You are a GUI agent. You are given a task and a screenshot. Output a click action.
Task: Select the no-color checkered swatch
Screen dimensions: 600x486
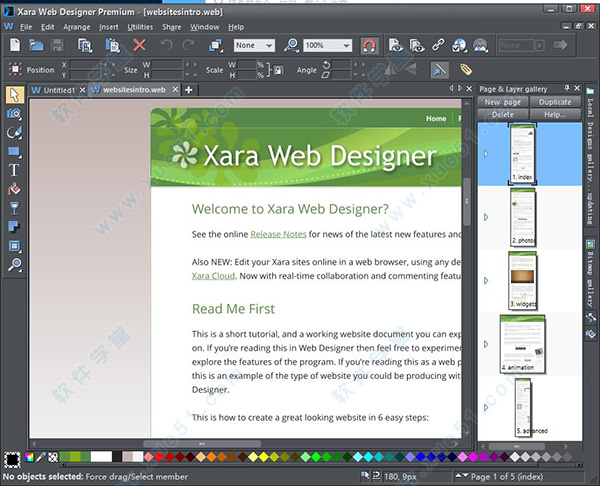pyautogui.click(x=53, y=457)
